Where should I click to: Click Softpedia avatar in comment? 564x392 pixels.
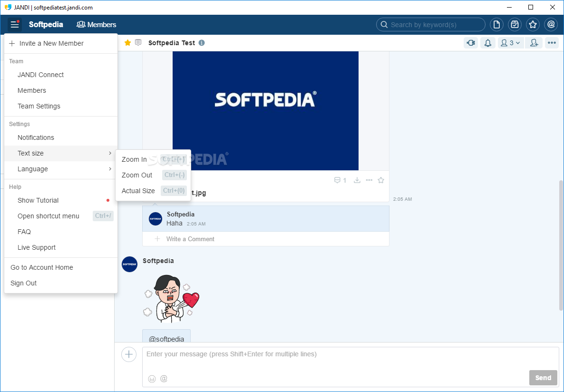156,218
